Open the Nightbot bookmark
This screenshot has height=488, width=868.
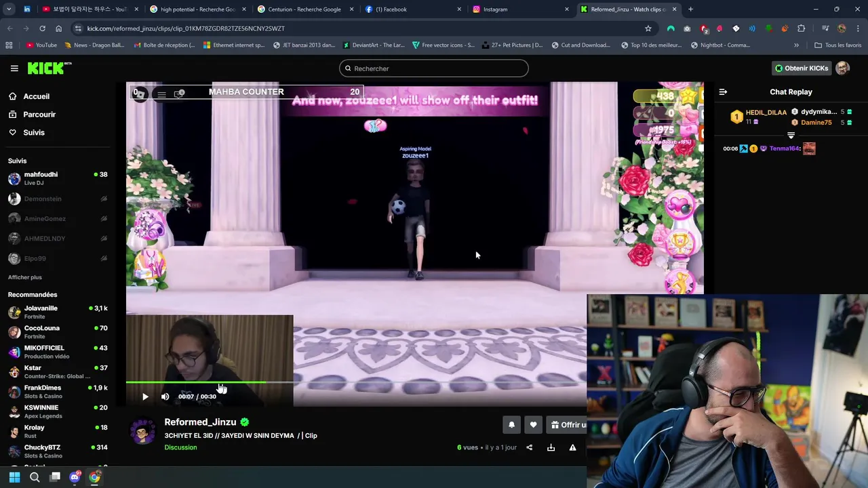[720, 45]
